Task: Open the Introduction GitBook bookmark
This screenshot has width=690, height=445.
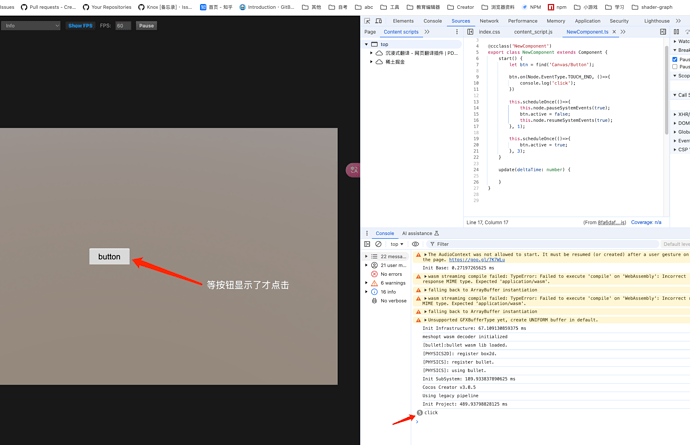Action: [267, 7]
